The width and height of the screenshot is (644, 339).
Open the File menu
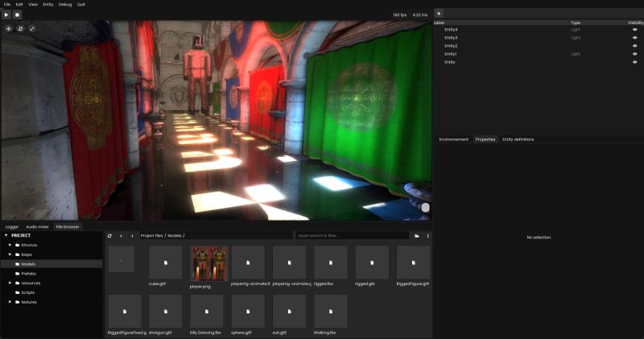click(x=7, y=5)
